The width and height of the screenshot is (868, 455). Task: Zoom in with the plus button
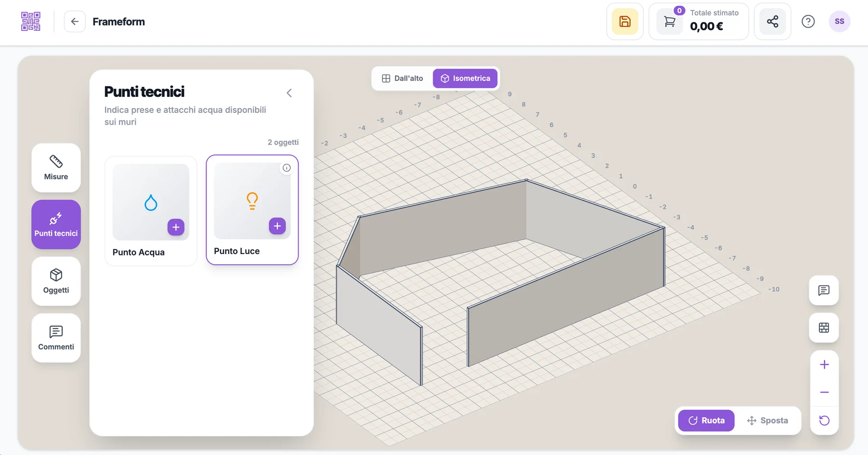tap(825, 365)
